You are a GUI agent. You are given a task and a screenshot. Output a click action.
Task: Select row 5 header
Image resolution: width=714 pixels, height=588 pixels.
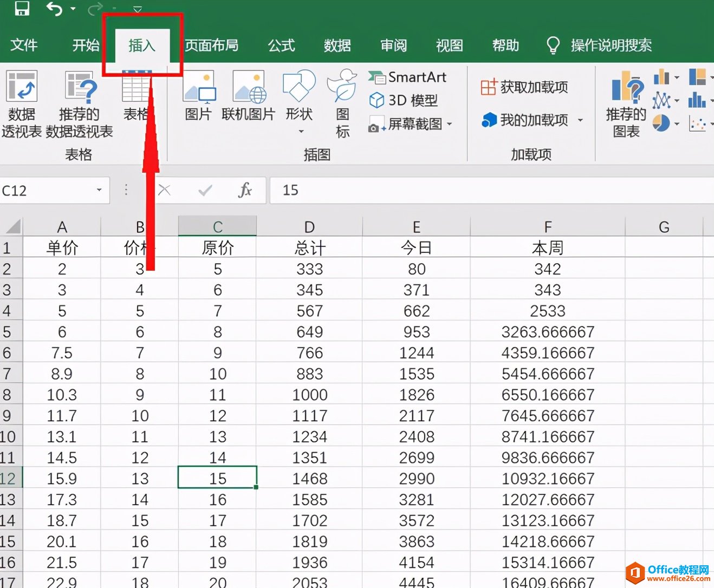tap(11, 331)
